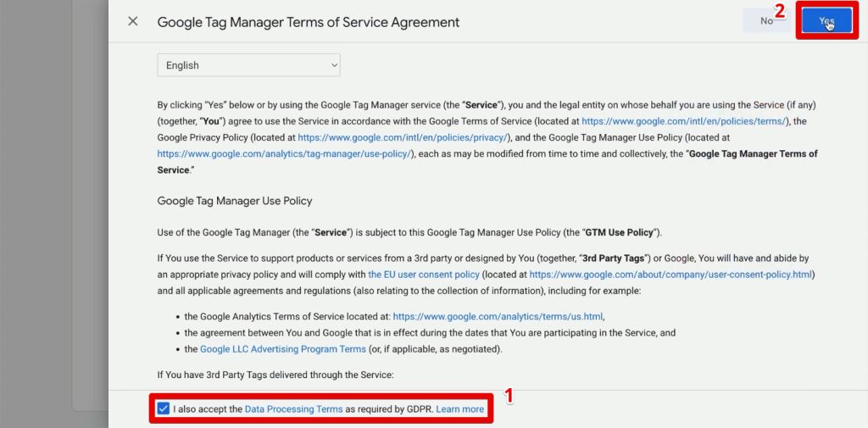
Task: Close the Terms of Service dialog with X
Action: [x=133, y=21]
